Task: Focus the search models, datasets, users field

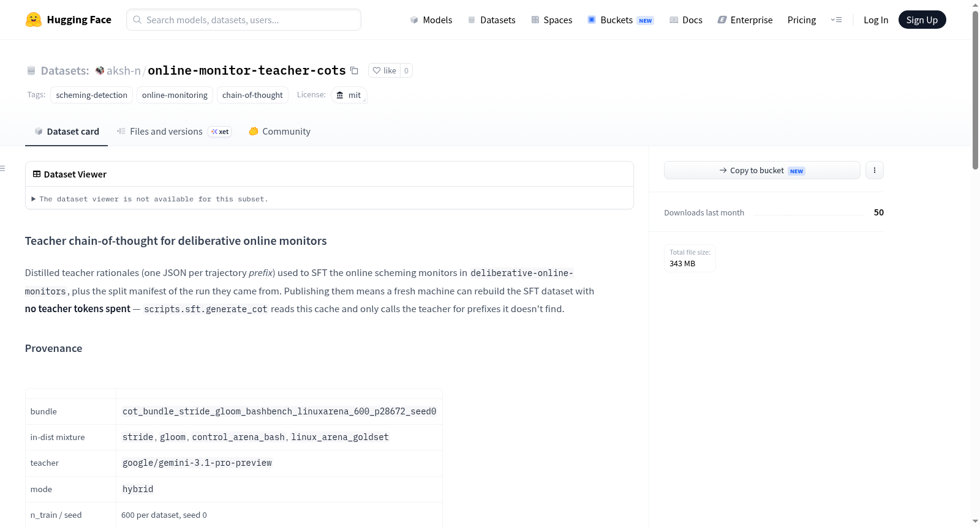Action: point(244,20)
